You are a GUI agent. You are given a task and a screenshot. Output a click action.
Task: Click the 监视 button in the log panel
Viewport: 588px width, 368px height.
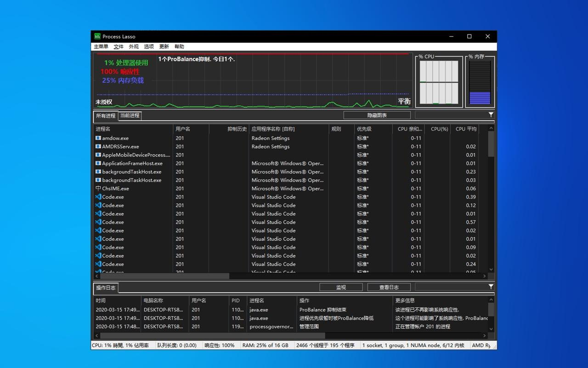click(341, 287)
